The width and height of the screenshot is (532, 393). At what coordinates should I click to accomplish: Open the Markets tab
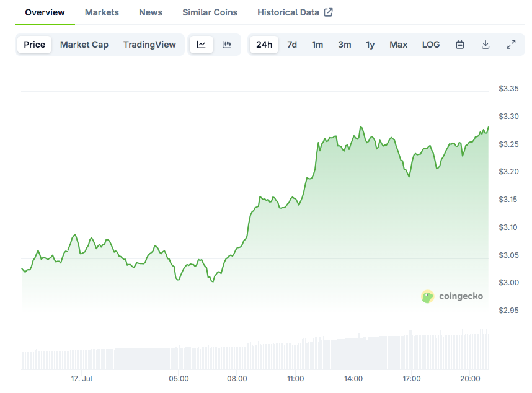click(102, 12)
